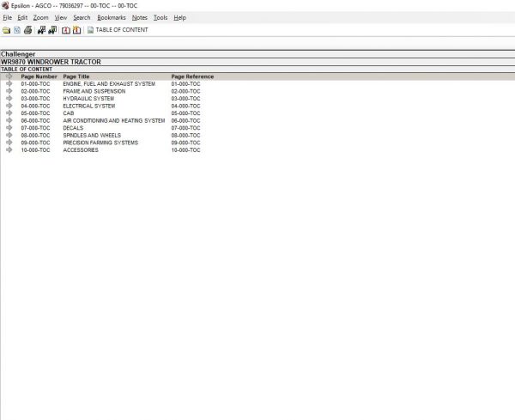Click page number 02-000-TOC in first column
515x420 pixels.
coord(35,91)
